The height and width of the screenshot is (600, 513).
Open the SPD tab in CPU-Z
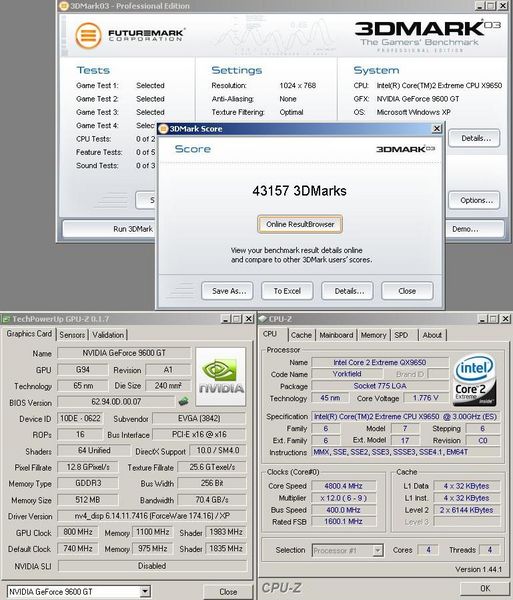[401, 335]
